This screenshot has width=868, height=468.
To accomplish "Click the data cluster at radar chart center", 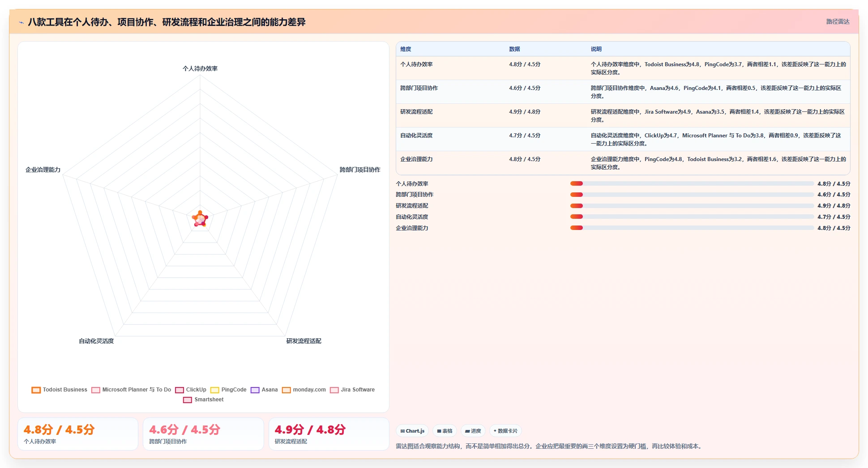I will click(x=200, y=219).
